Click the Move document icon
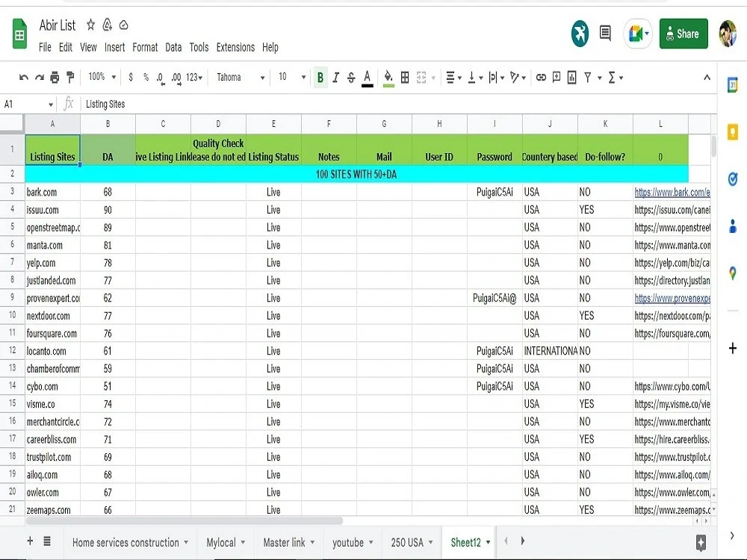The image size is (747, 560). coord(107,25)
